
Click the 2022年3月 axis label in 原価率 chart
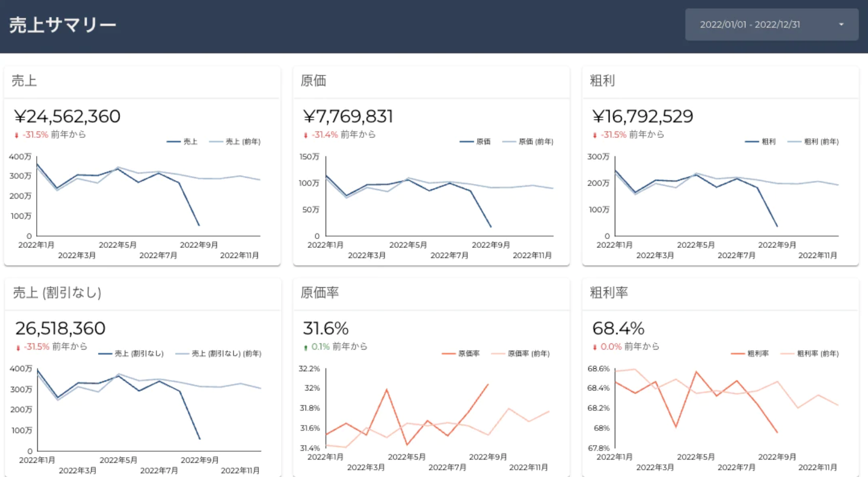tap(366, 467)
